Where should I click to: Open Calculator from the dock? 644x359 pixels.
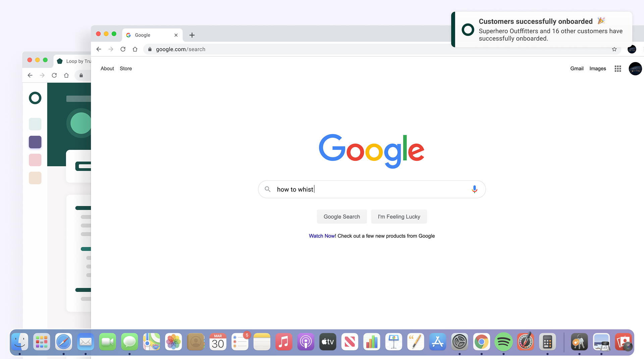click(x=547, y=342)
